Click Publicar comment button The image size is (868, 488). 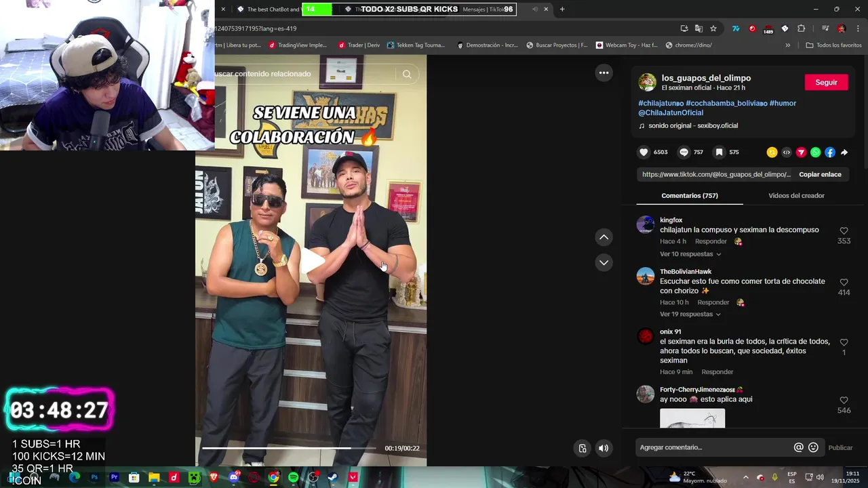(x=840, y=447)
